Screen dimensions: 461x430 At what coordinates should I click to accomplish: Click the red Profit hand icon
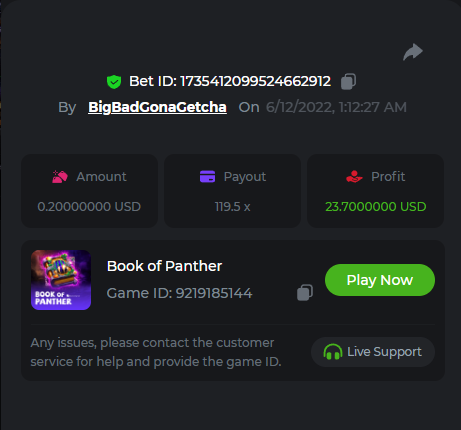click(x=354, y=177)
